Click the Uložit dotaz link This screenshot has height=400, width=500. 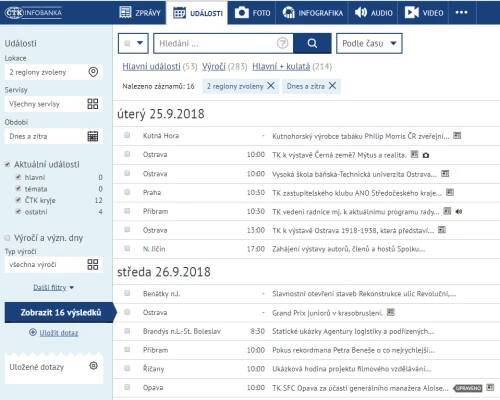[59, 333]
